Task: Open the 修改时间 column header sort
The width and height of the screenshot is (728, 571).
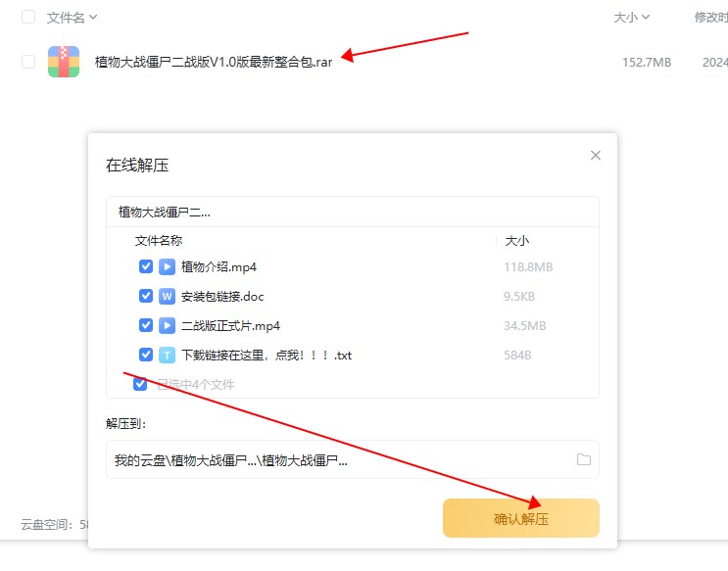Action: point(710,17)
